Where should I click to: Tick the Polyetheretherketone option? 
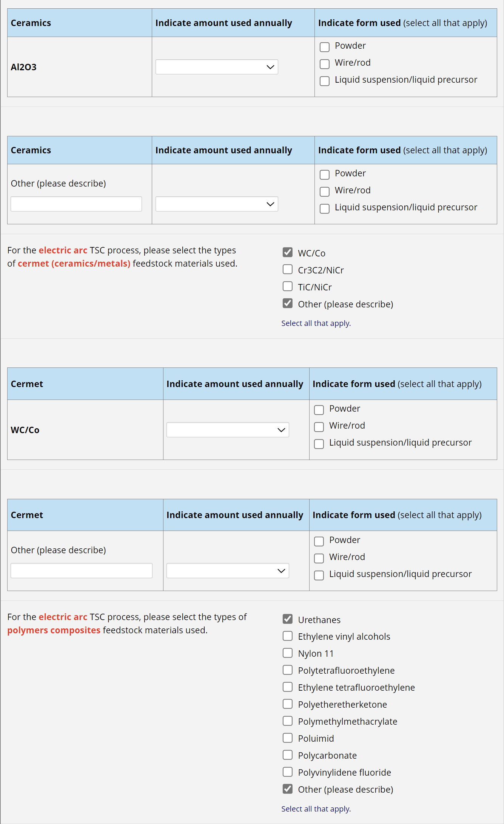tap(288, 704)
